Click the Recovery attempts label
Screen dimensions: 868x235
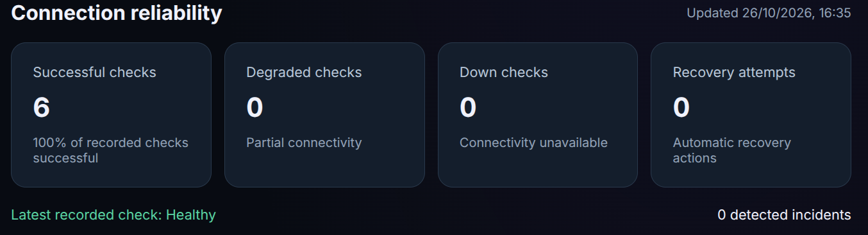(x=734, y=73)
